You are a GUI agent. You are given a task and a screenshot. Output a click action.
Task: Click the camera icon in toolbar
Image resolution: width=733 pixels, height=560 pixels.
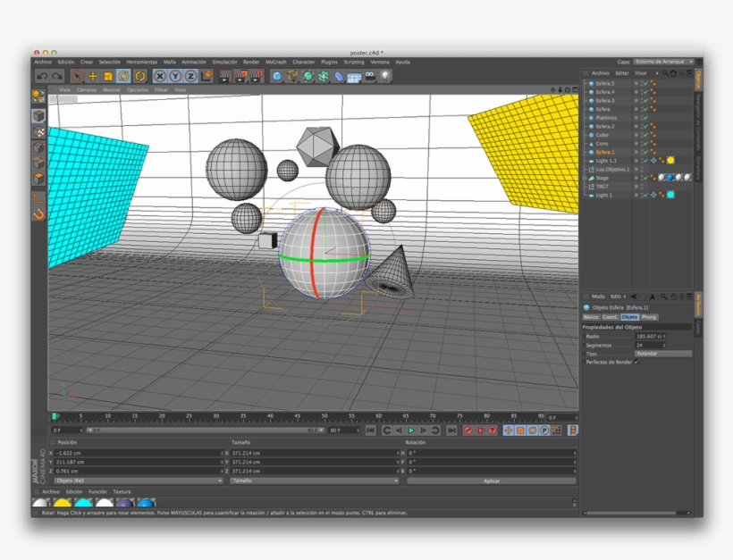[369, 77]
